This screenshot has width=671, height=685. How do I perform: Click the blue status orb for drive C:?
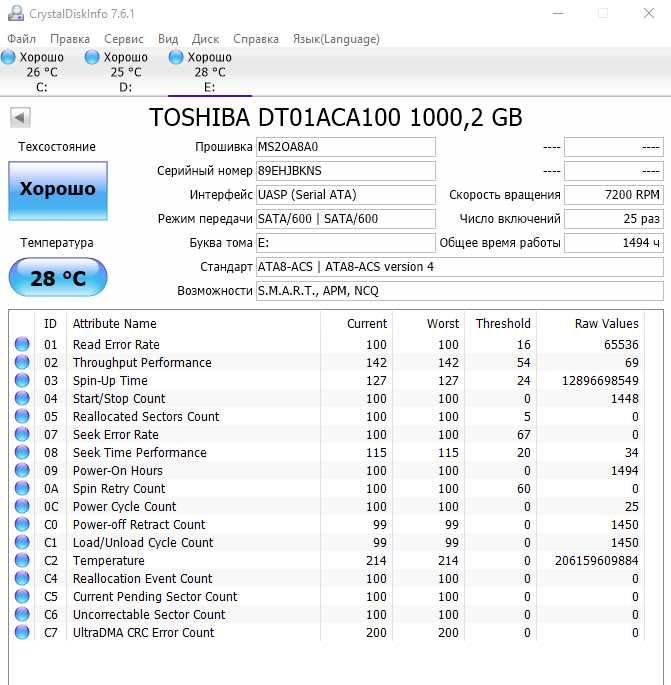pos(8,57)
